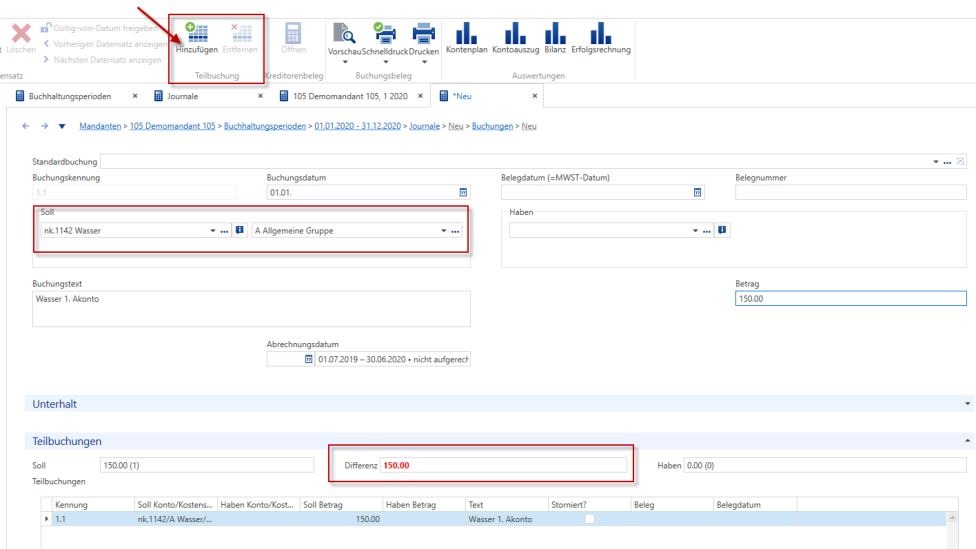Click the Haben account ellipsis button

(707, 231)
